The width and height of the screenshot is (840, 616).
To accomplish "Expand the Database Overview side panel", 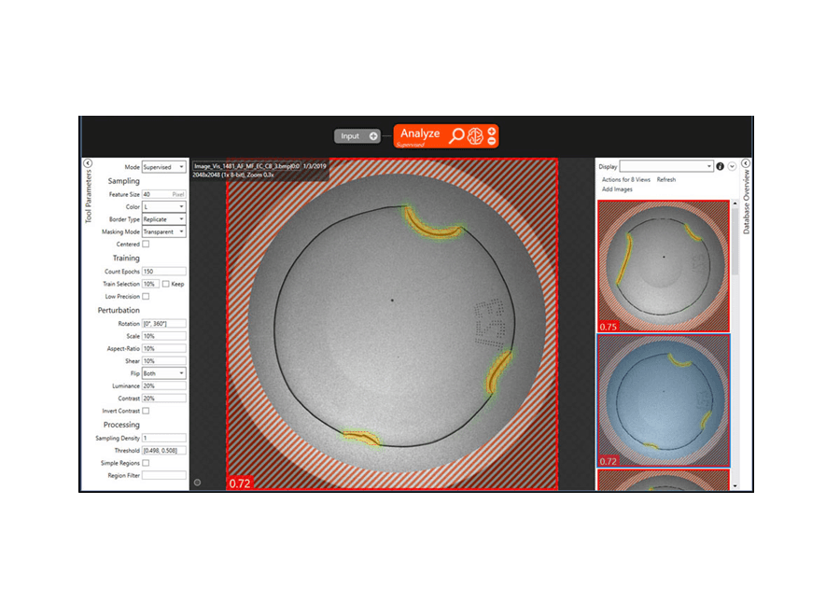I will point(745,161).
